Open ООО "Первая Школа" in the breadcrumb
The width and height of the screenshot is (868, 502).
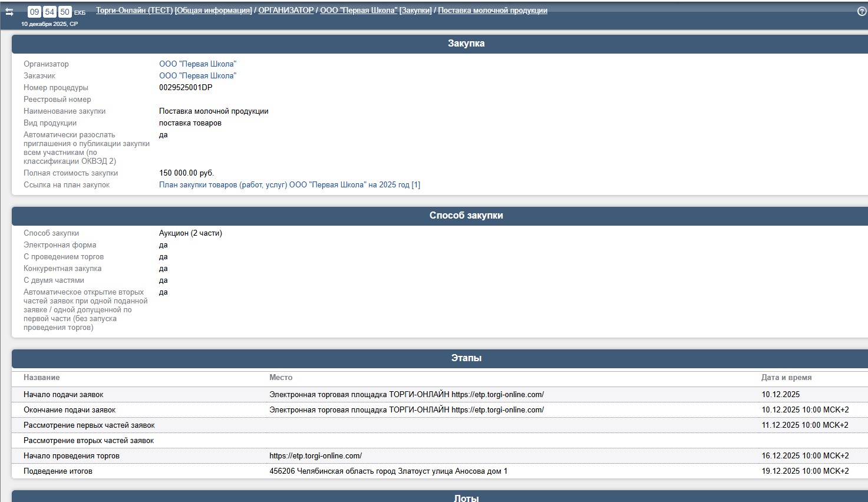coord(358,11)
